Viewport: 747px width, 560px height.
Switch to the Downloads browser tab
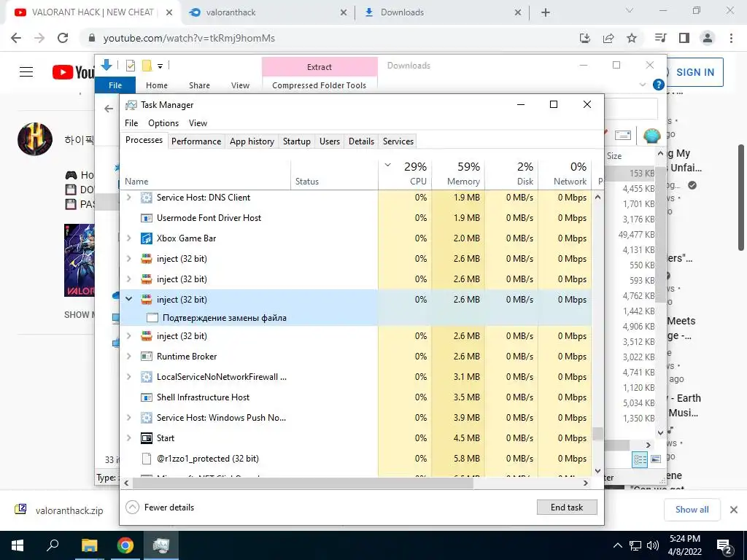click(x=442, y=12)
